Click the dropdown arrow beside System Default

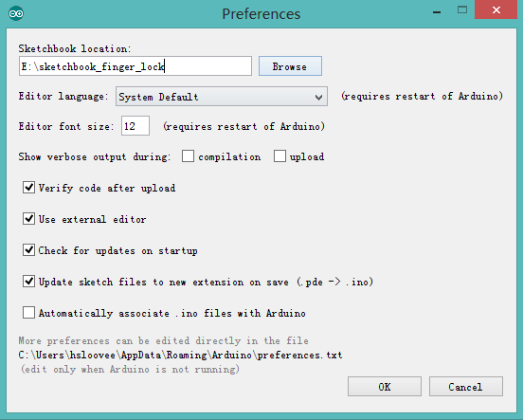click(318, 97)
